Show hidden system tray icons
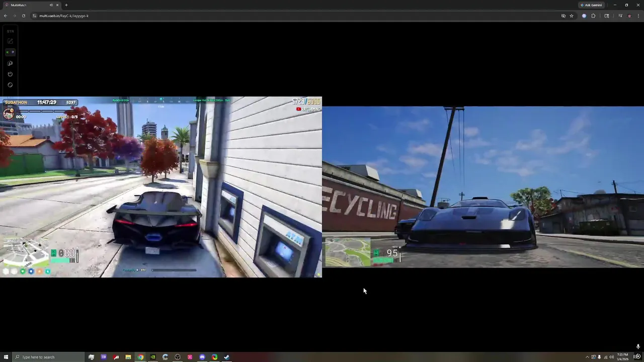Screen dimensions: 644x362 [x=587, y=357]
